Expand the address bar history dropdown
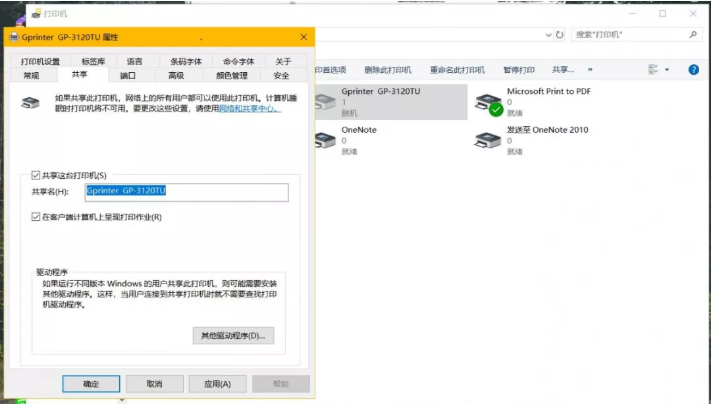 tap(548, 34)
